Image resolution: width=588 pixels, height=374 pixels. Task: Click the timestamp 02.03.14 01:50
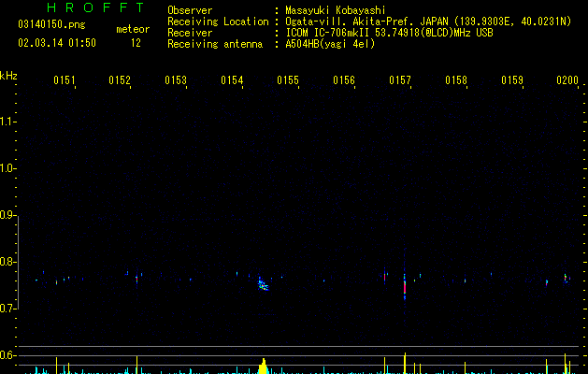point(57,43)
